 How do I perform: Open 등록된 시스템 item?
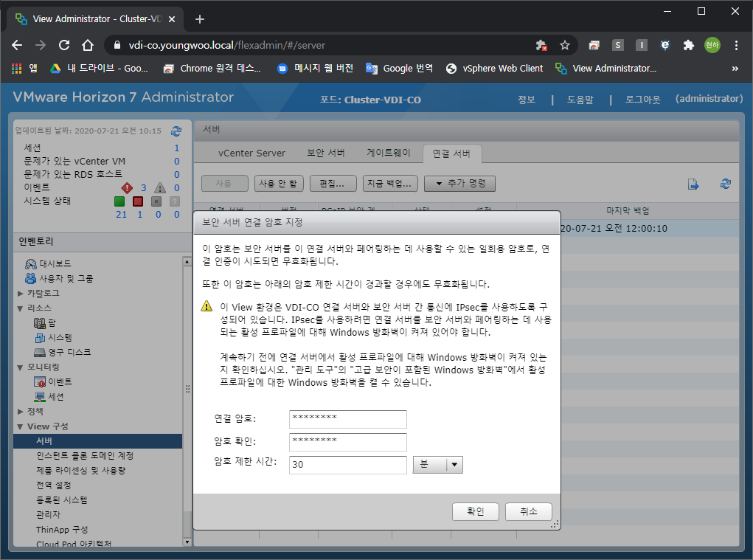(61, 500)
